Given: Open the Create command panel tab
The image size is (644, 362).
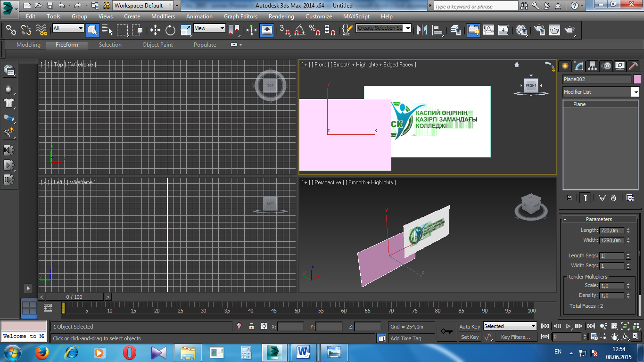Looking at the screenshot, I should pyautogui.click(x=565, y=66).
